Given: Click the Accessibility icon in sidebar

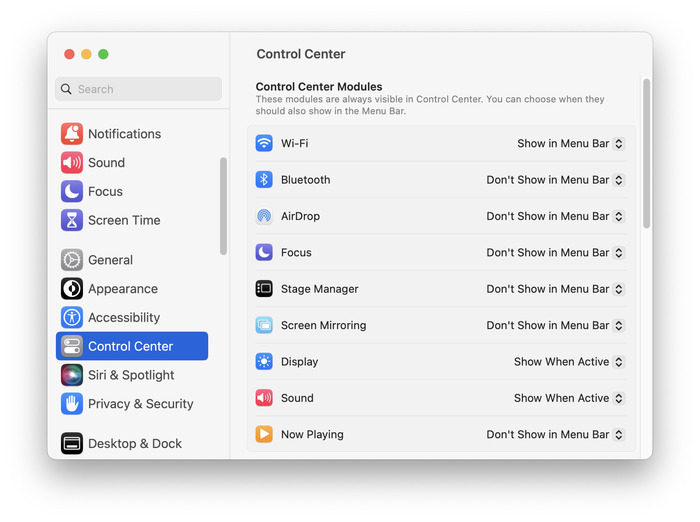Looking at the screenshot, I should tap(71, 317).
